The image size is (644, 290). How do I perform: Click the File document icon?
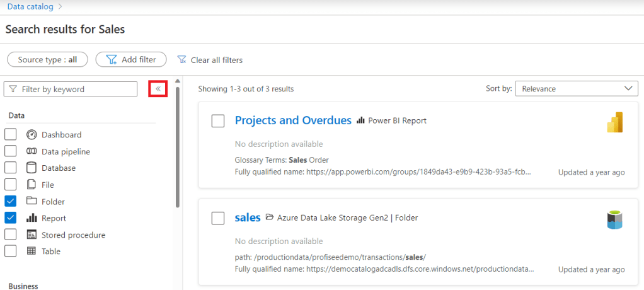pyautogui.click(x=32, y=185)
